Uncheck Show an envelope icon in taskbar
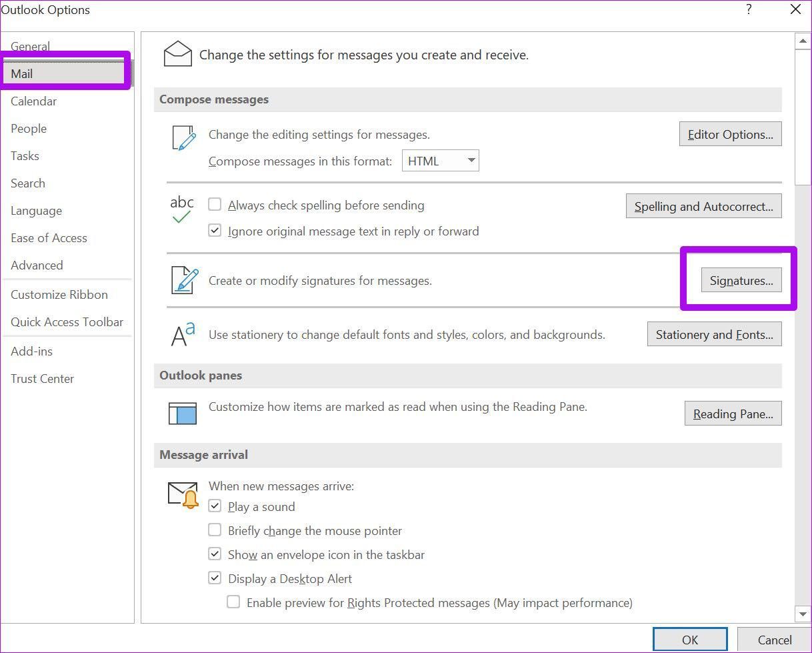Viewport: 812px width, 653px height. [215, 554]
